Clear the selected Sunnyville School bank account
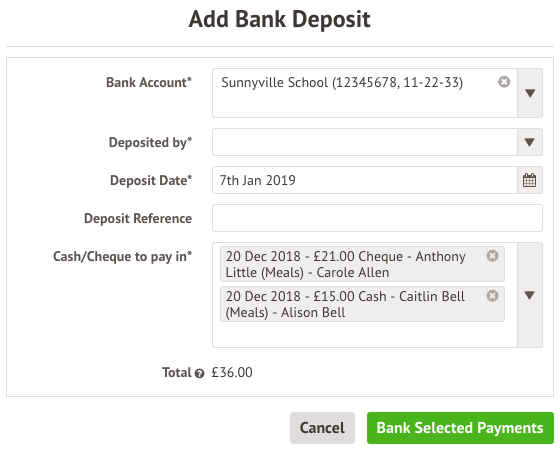Image resolution: width=560 pixels, height=451 pixels. (504, 82)
